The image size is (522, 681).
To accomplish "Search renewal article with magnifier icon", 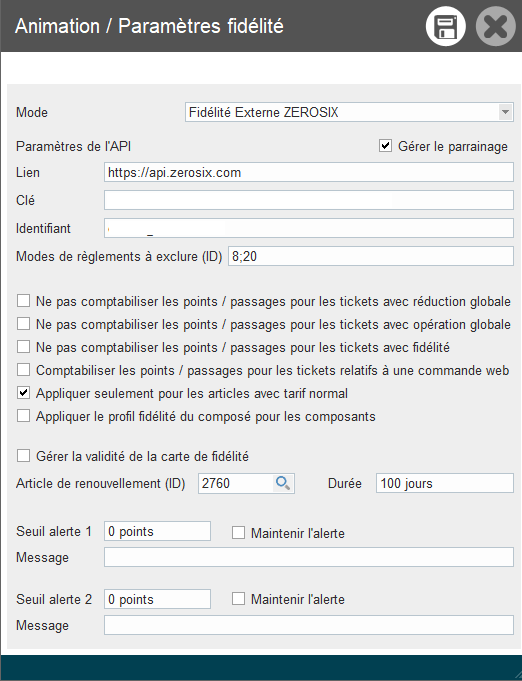I will (x=283, y=483).
